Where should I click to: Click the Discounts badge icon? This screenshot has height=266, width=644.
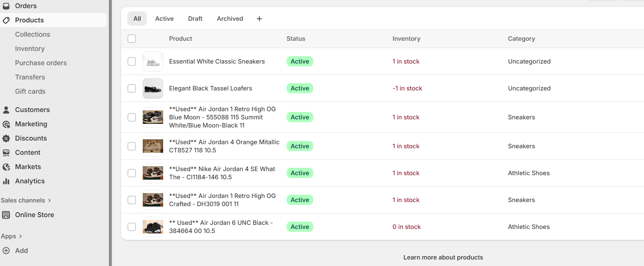coord(6,138)
